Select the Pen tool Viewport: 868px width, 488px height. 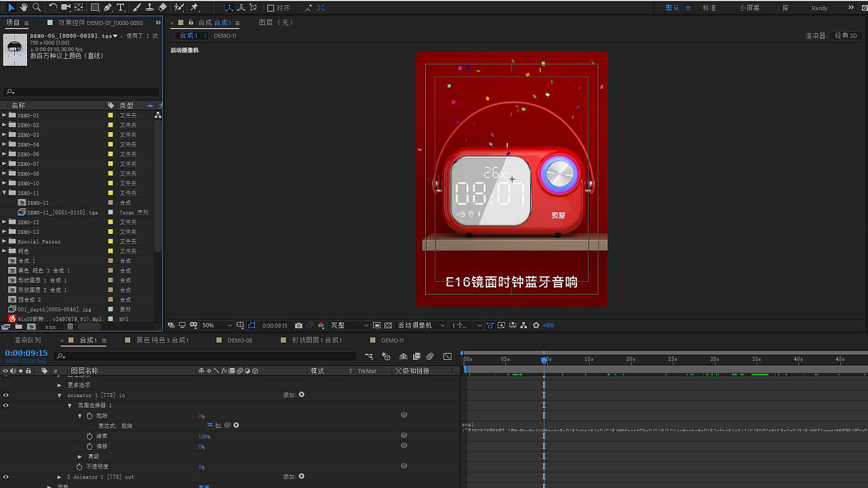coord(108,7)
